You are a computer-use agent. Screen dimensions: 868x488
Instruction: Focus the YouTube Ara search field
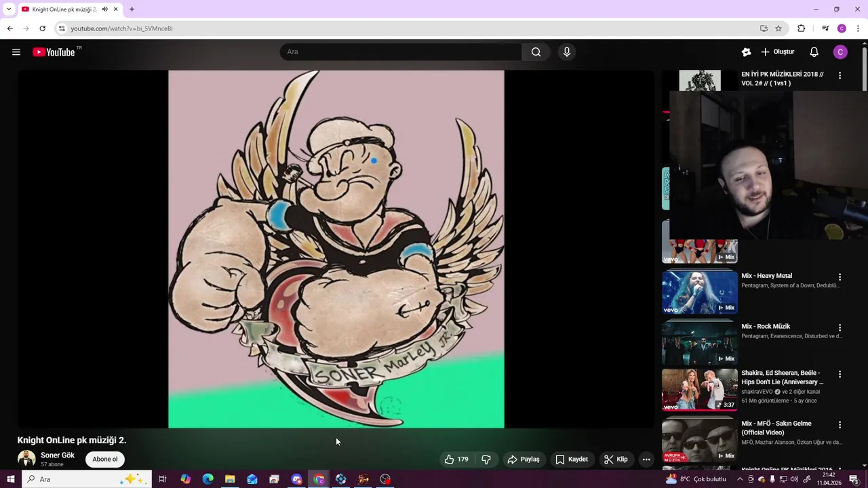(400, 52)
